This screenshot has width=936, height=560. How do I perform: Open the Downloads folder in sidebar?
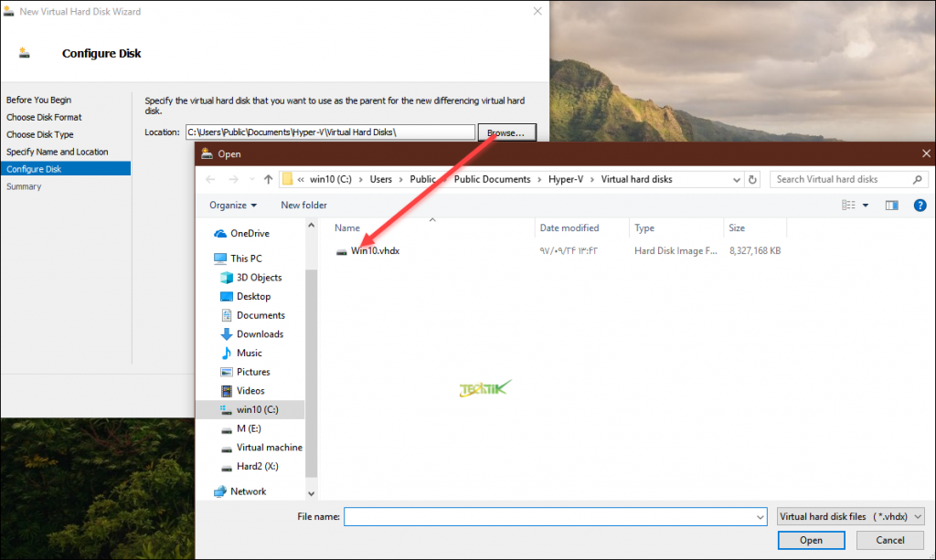click(x=265, y=333)
